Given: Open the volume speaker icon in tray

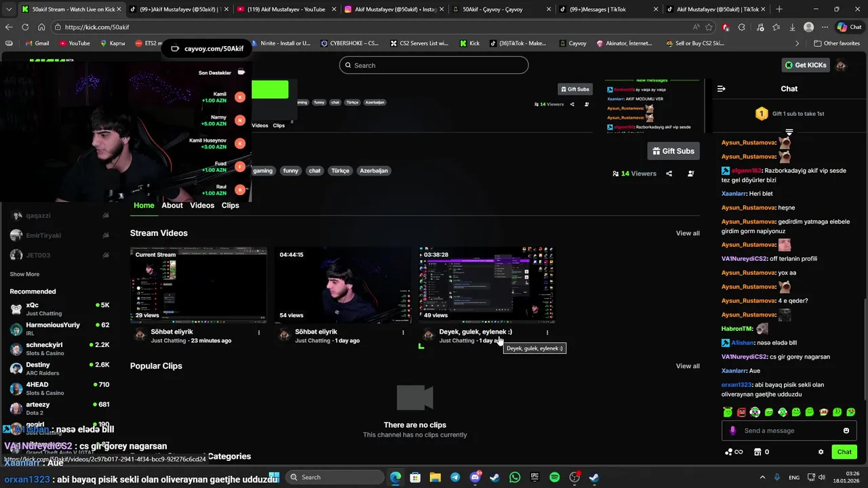Looking at the screenshot, I should 823,477.
